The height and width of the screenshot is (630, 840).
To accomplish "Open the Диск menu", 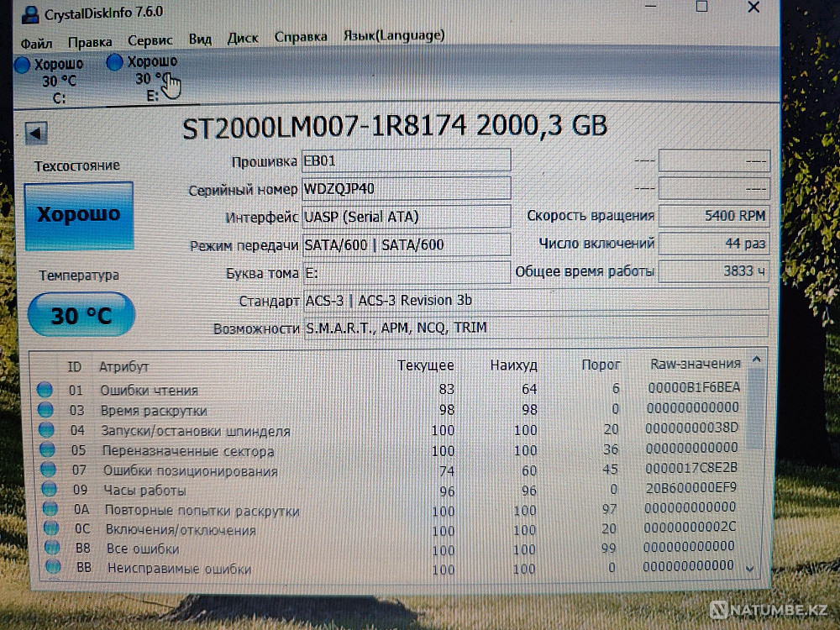I will pos(243,38).
